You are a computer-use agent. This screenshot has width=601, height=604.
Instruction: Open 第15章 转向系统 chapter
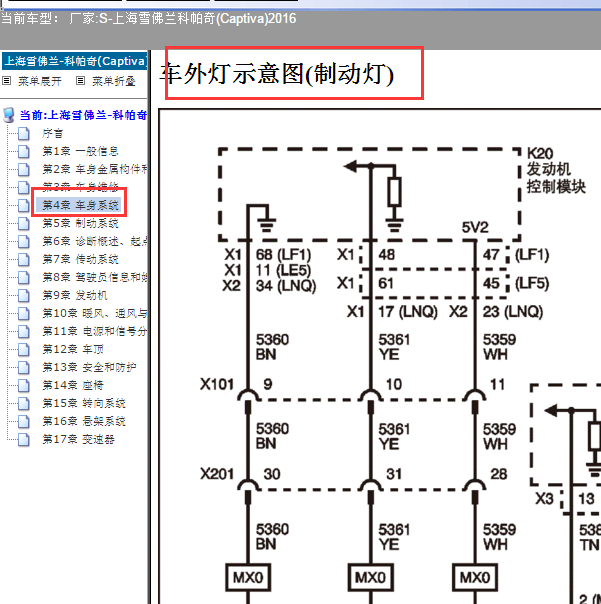pyautogui.click(x=84, y=403)
